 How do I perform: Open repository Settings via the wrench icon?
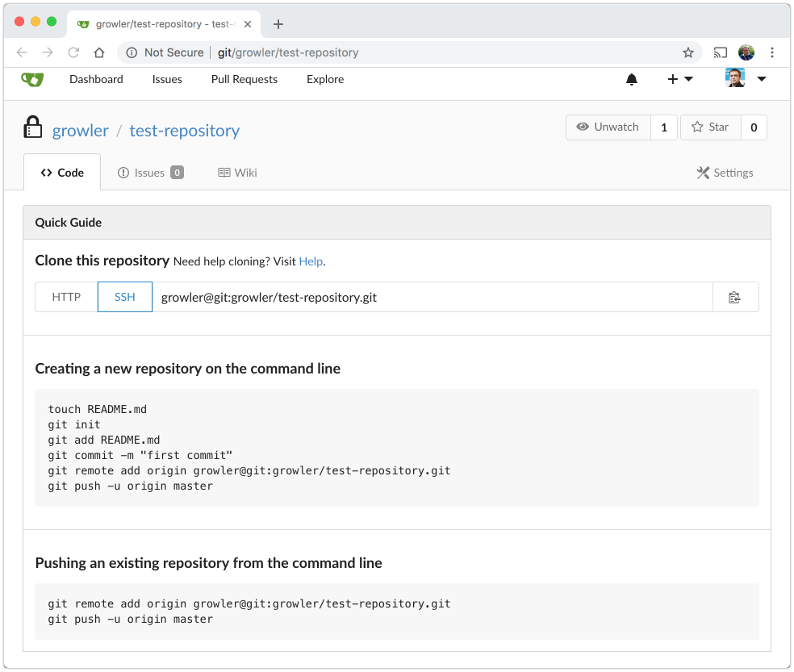pos(702,173)
